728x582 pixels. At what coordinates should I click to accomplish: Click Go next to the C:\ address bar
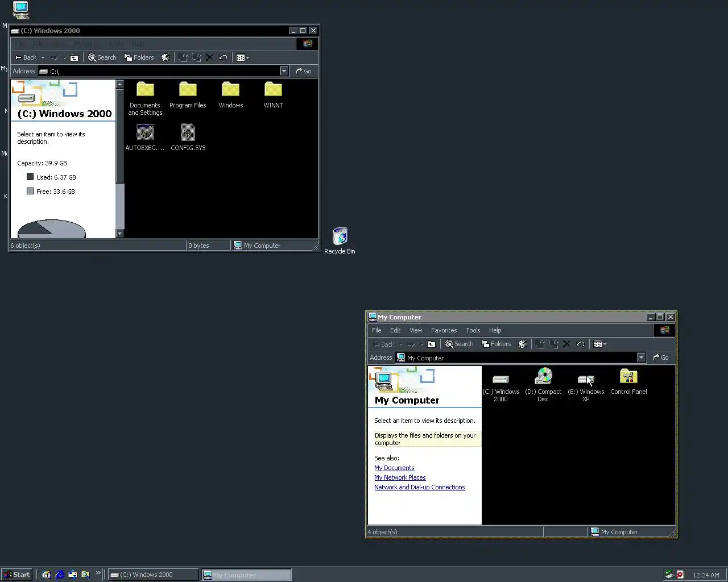[x=304, y=71]
